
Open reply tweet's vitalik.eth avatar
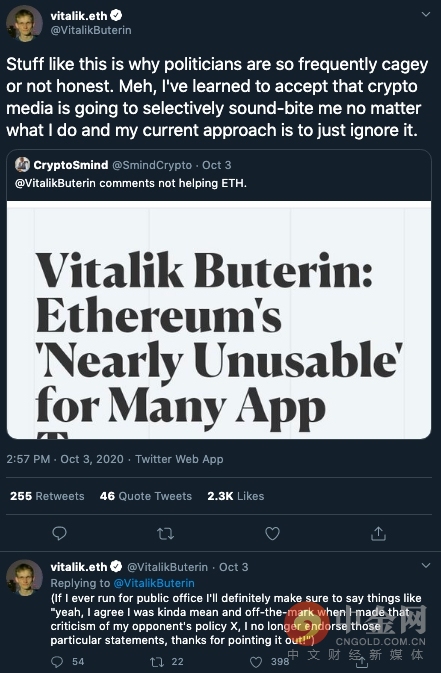click(x=24, y=577)
